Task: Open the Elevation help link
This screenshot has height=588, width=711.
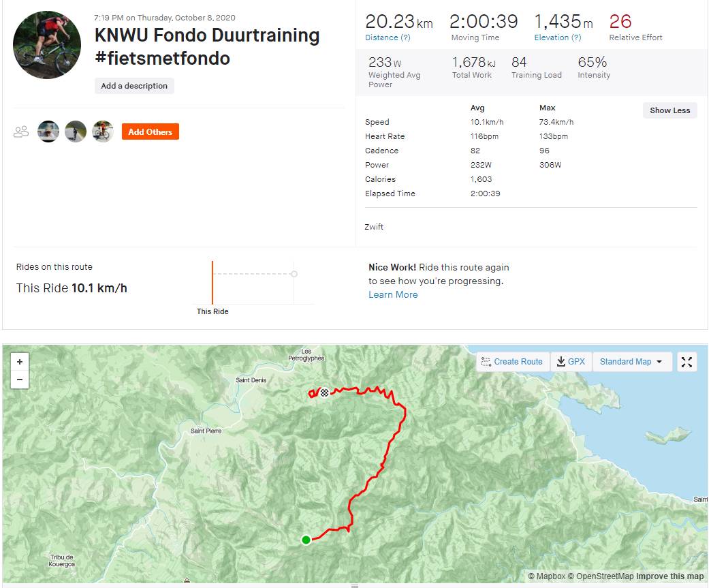Action: tap(557, 37)
